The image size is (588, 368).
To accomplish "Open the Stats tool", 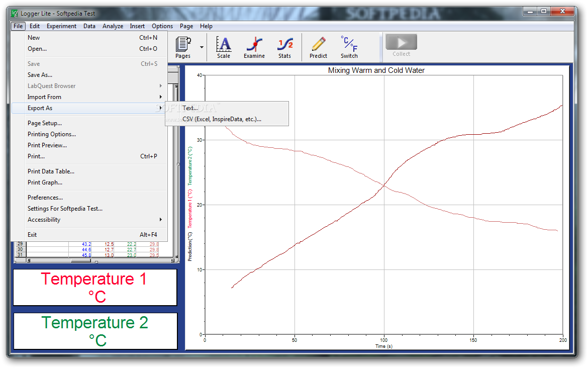I will (x=284, y=47).
